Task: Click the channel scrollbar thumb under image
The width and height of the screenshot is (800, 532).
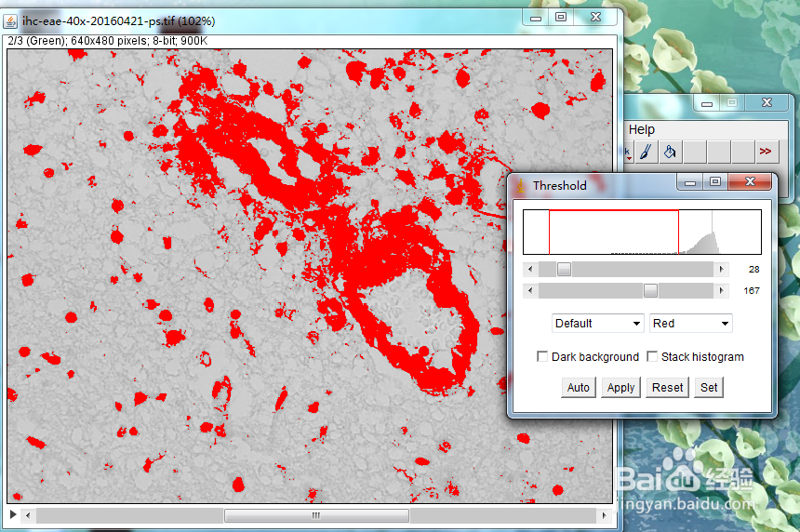Action: 316,515
